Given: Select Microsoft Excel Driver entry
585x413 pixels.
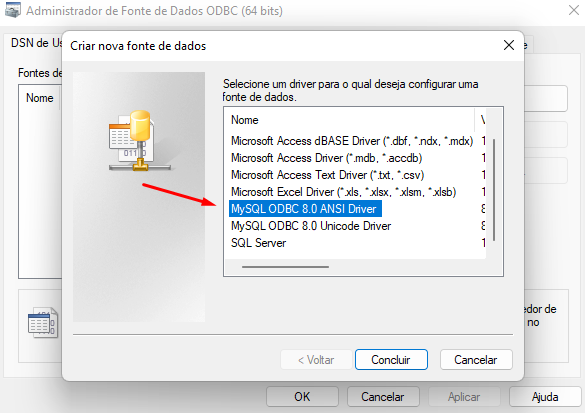Looking at the screenshot, I should 344,192.
